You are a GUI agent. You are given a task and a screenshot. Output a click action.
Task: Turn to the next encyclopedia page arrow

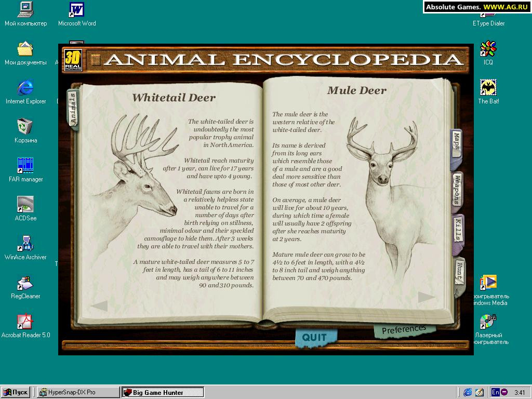(x=426, y=297)
